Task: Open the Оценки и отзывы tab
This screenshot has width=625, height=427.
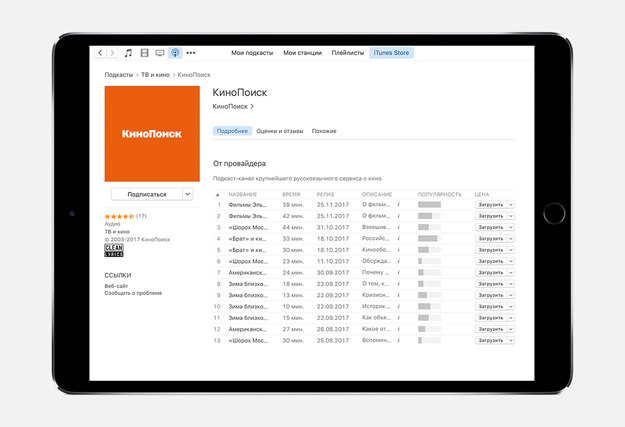Action: [280, 131]
